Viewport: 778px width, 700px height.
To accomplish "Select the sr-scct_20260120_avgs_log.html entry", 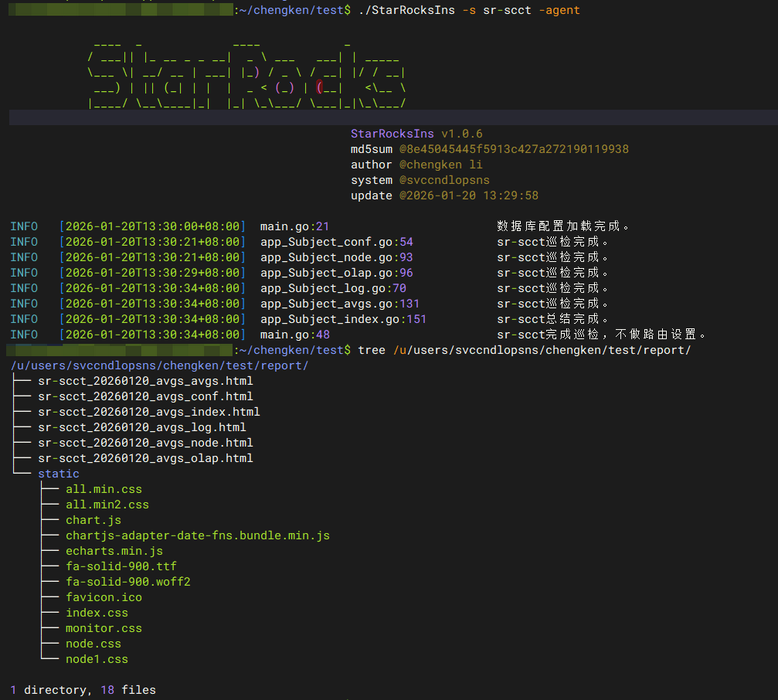I will point(141,427).
